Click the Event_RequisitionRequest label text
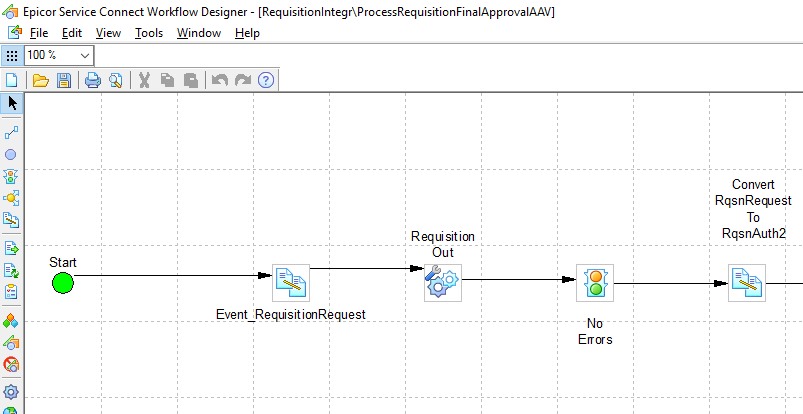This screenshot has width=803, height=414. coord(291,314)
